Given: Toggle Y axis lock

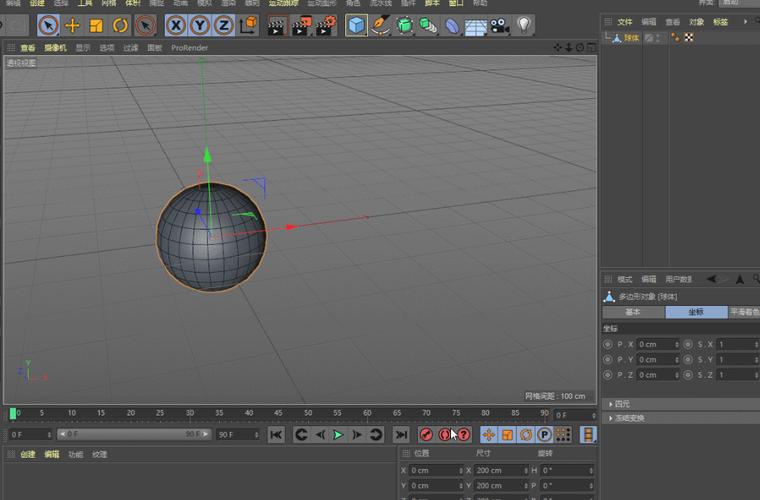Looking at the screenshot, I should pos(200,25).
